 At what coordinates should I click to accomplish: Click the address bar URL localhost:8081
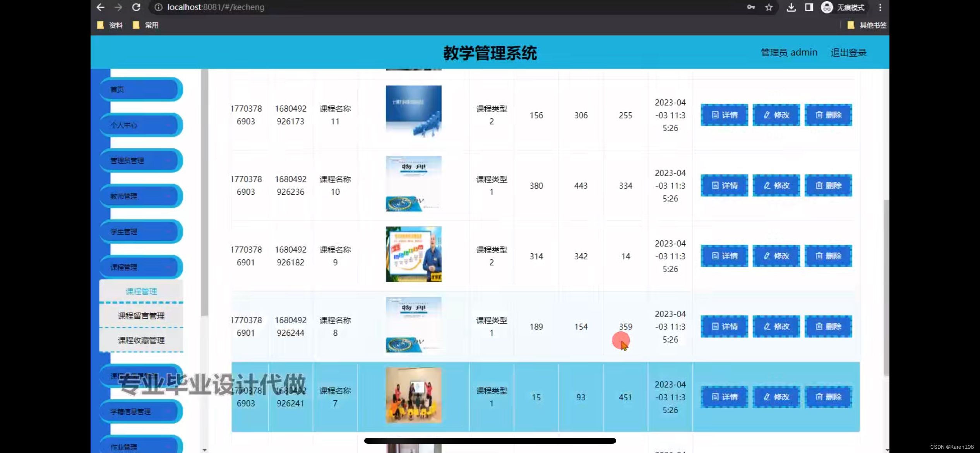pyautogui.click(x=216, y=7)
